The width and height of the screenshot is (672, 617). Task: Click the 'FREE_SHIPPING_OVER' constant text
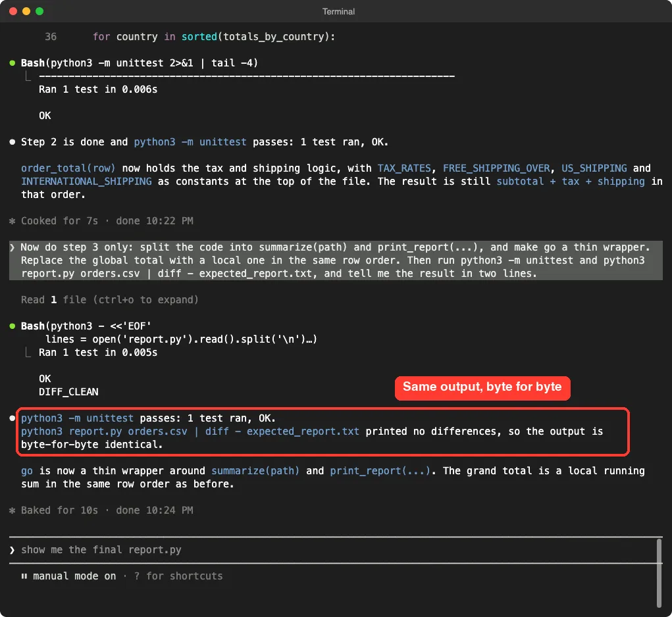496,168
